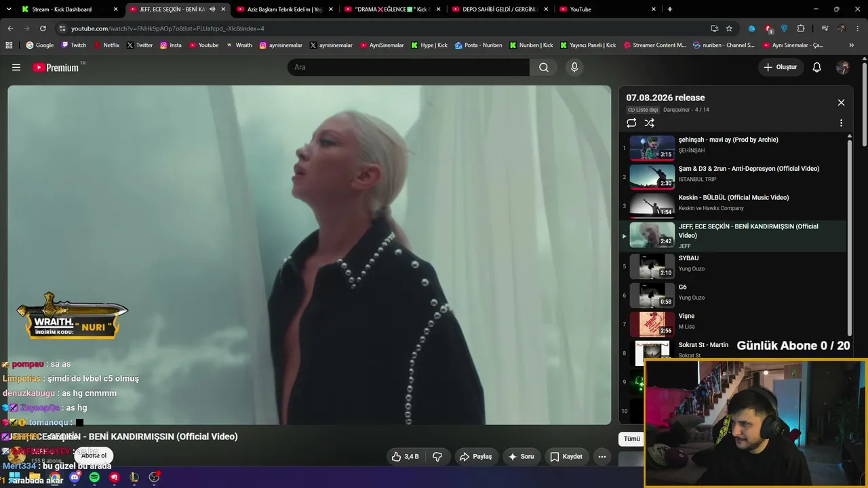Click the Soru ask button
The width and height of the screenshot is (868, 488).
pos(521,457)
